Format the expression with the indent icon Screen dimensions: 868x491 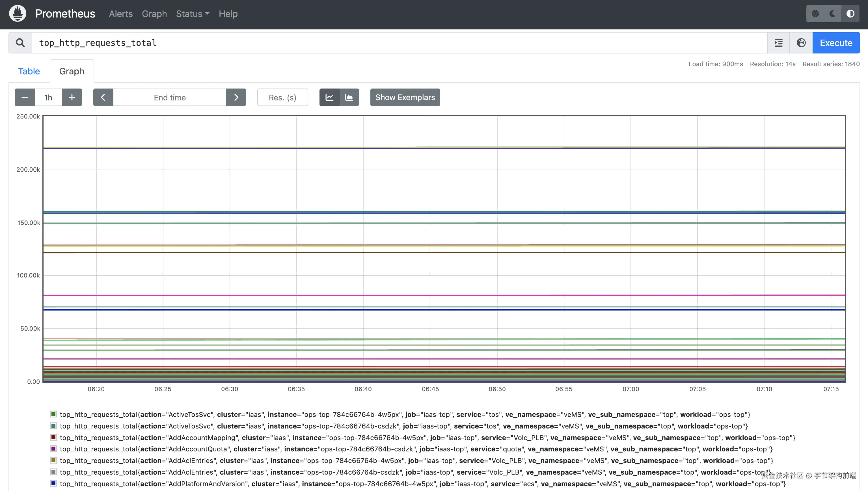[778, 43]
